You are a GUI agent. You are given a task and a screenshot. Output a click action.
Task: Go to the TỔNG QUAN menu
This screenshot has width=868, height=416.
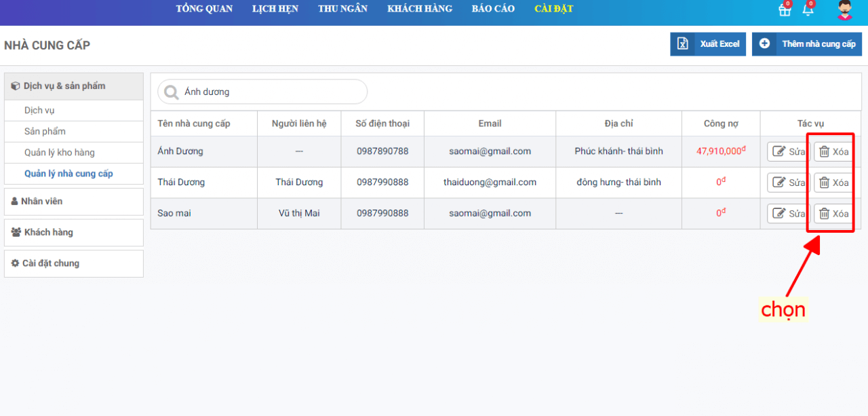[x=204, y=10]
